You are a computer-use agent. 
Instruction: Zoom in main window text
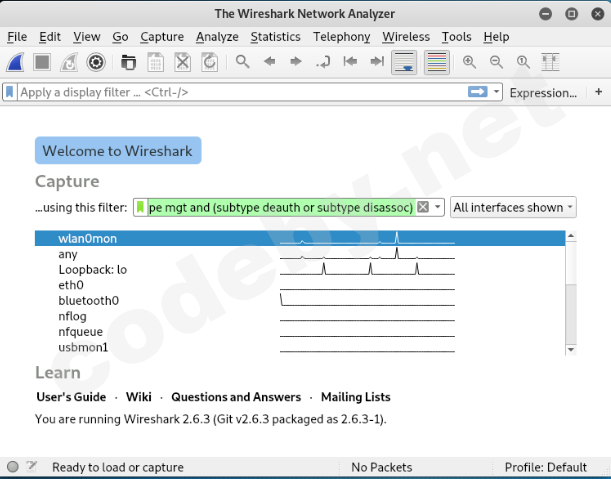[x=469, y=62]
